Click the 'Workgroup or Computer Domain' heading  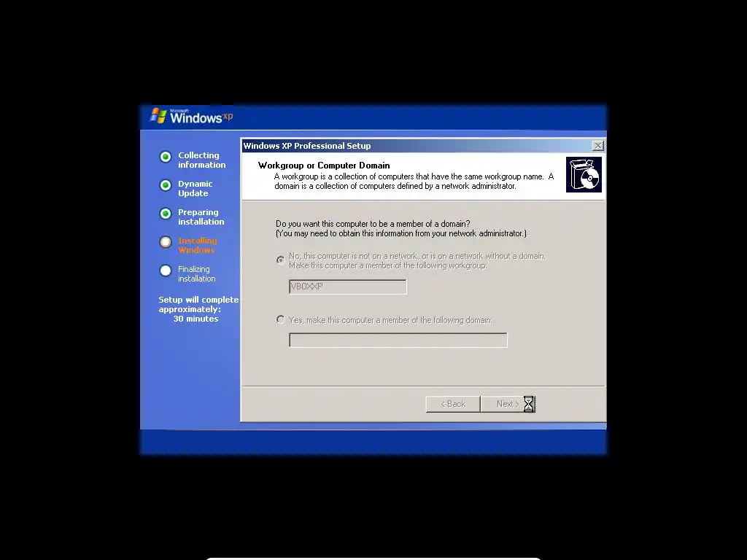pos(324,166)
